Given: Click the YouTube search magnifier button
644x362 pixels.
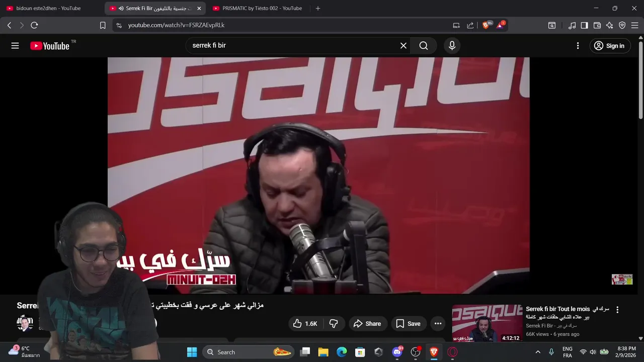Looking at the screenshot, I should [x=424, y=46].
